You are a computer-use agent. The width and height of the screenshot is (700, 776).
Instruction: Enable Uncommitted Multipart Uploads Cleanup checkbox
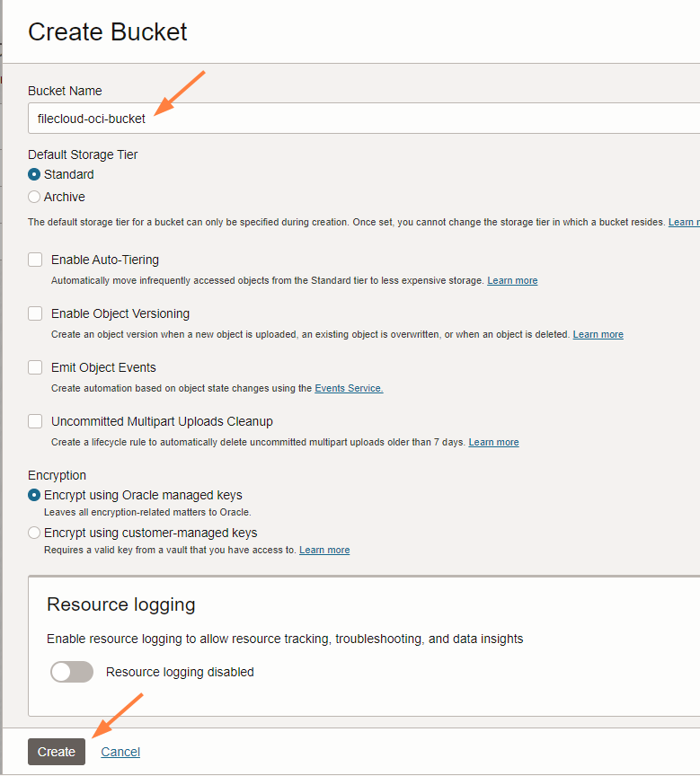point(35,421)
